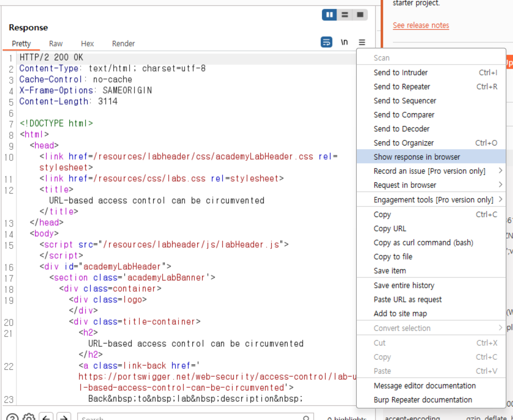Click Save item in context menu

[431, 271]
